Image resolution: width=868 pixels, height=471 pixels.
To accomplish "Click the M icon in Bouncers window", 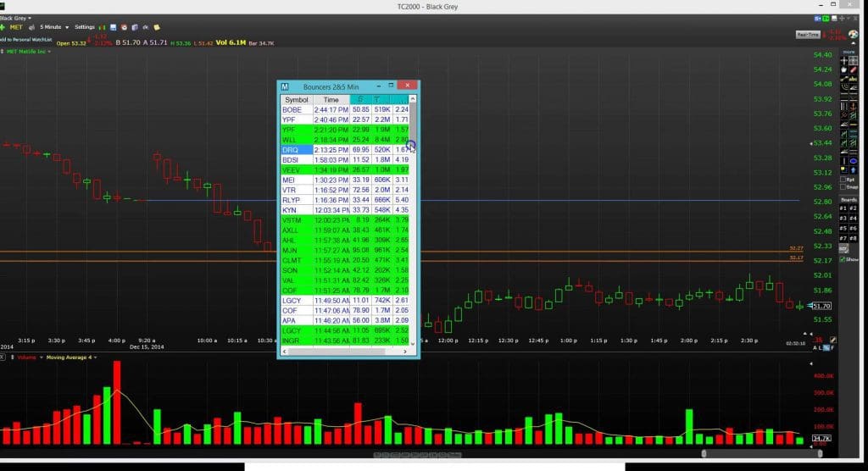I will (285, 87).
